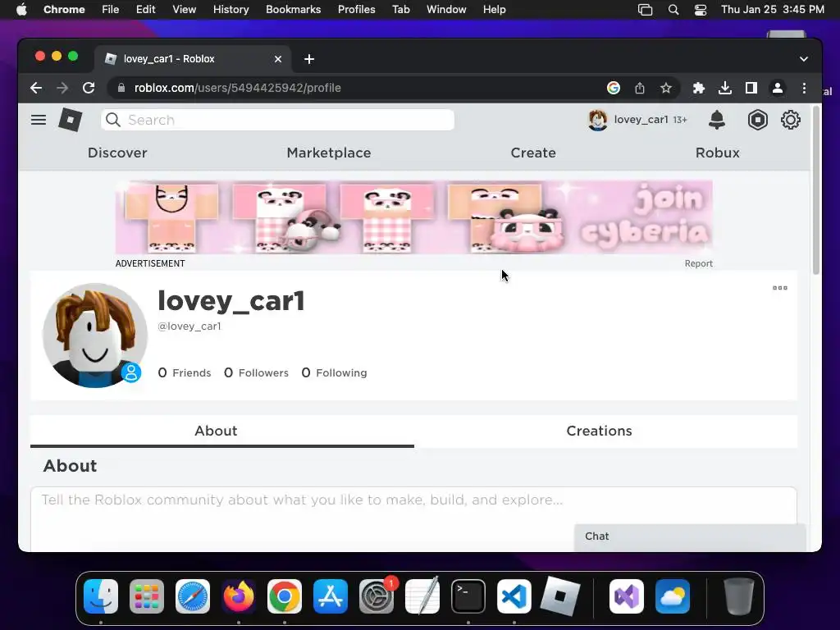Bookmark this page with star

click(666, 88)
